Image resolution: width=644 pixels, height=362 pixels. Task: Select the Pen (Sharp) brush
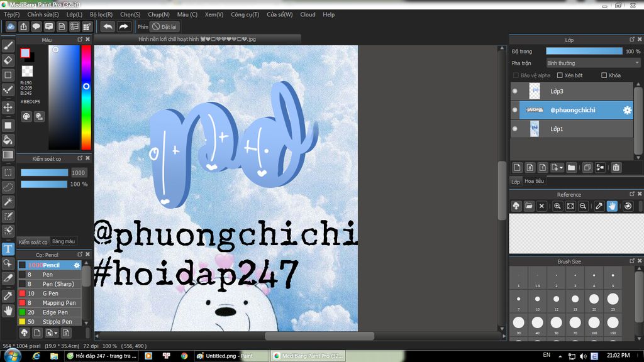[50, 284]
